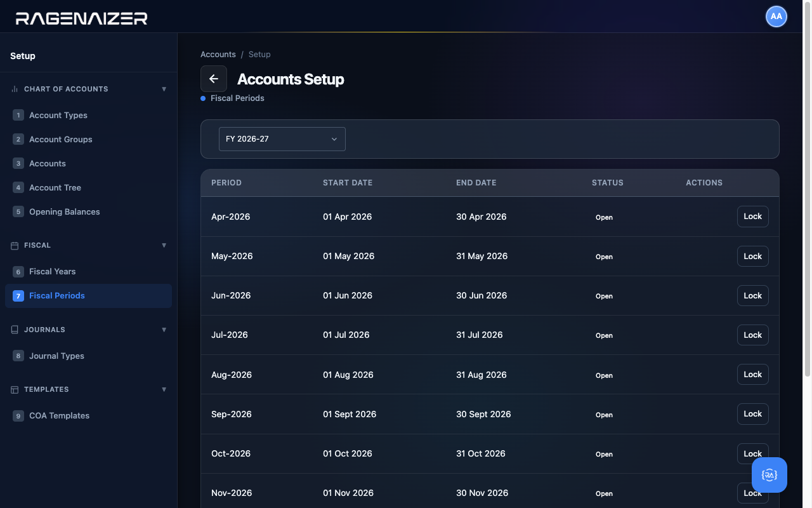Click the 31 Jul 2026 end date
Viewport: 812px width, 508px height.
coord(480,335)
